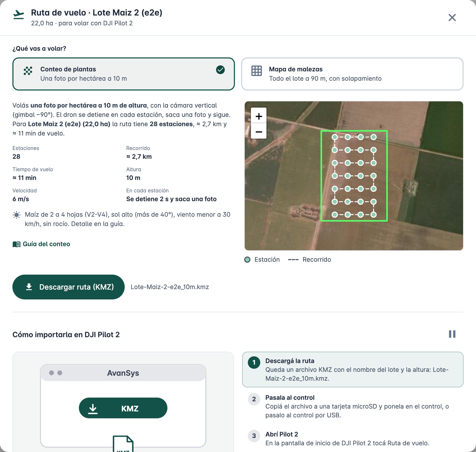Click the Recorrido value ≈ 2,7 km
Image resolution: width=476 pixels, height=452 pixels.
139,156
